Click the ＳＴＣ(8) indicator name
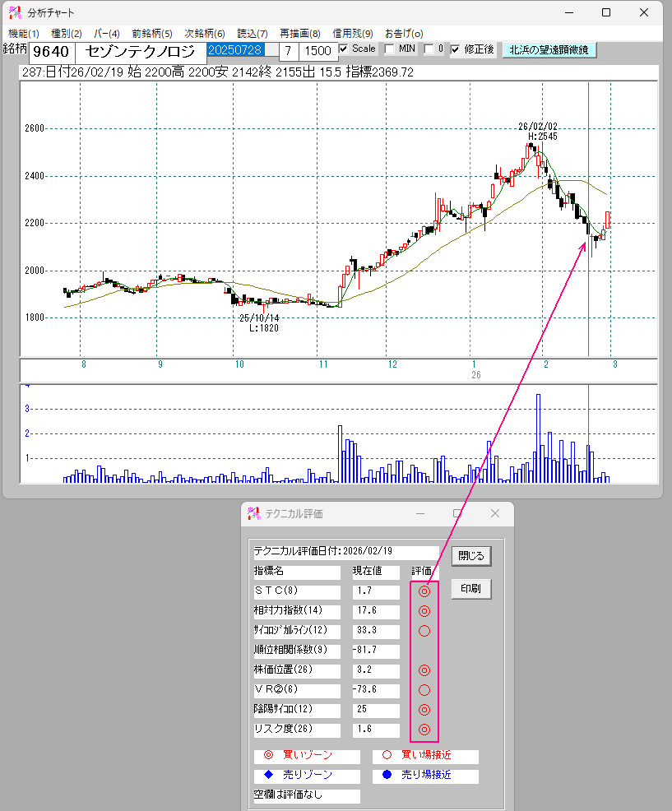 [297, 591]
